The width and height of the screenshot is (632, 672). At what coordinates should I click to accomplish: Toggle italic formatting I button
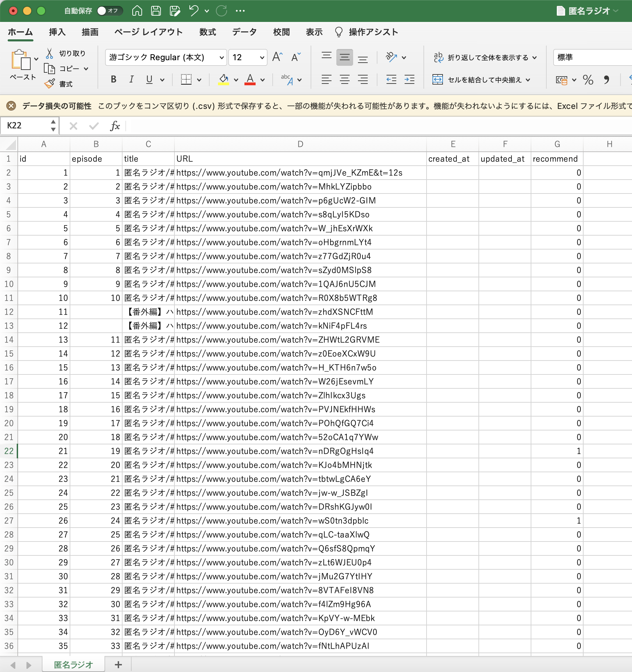131,79
